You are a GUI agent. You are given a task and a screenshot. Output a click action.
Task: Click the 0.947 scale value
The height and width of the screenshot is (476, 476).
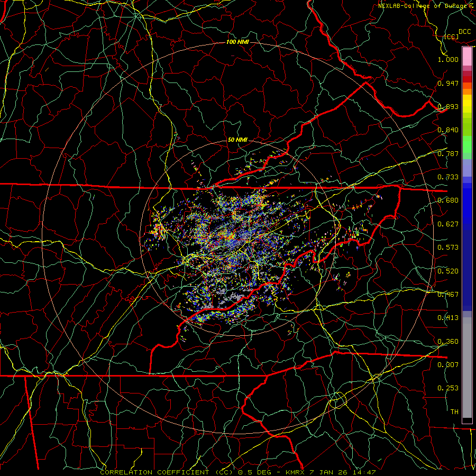tap(448, 83)
